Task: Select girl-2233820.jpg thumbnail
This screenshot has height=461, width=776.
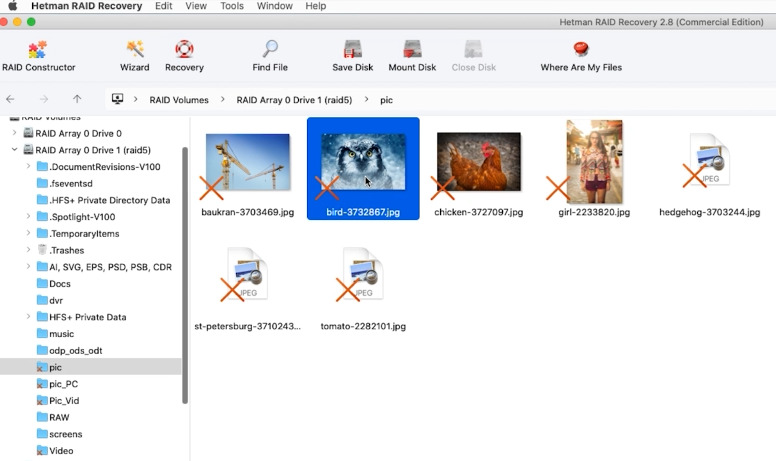Action: tap(594, 162)
